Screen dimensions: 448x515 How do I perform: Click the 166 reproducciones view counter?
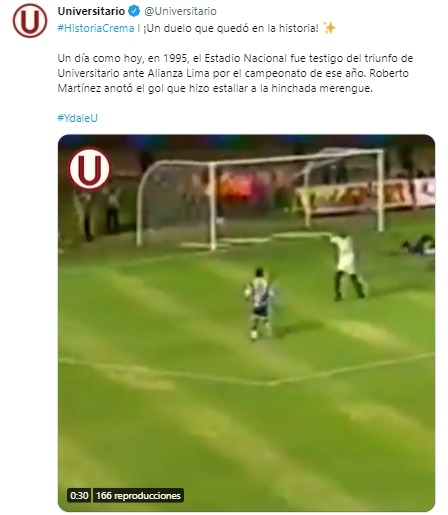tap(138, 495)
